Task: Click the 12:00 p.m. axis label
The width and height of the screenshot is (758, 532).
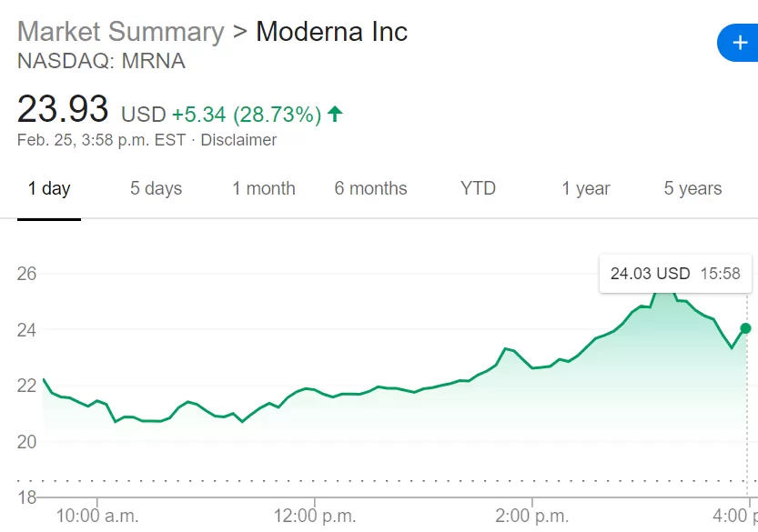Action: [315, 516]
